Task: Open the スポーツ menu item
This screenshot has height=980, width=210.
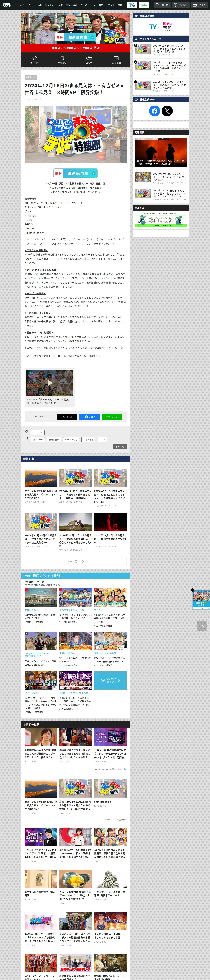Action: click(77, 5)
